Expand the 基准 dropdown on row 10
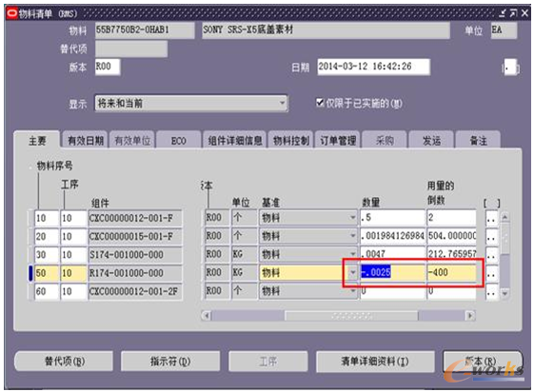Screen dimensions: 534x392 [353, 218]
